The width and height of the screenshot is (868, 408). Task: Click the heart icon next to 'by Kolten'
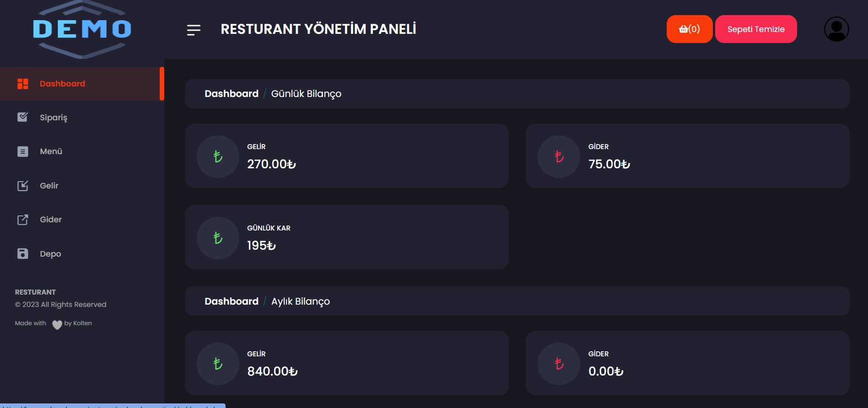tap(57, 324)
